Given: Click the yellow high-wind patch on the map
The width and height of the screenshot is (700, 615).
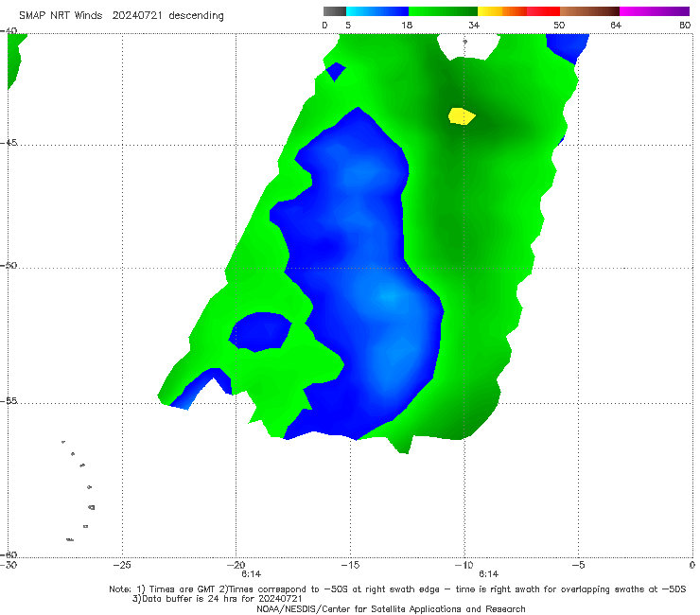Looking at the screenshot, I should click(x=462, y=116).
